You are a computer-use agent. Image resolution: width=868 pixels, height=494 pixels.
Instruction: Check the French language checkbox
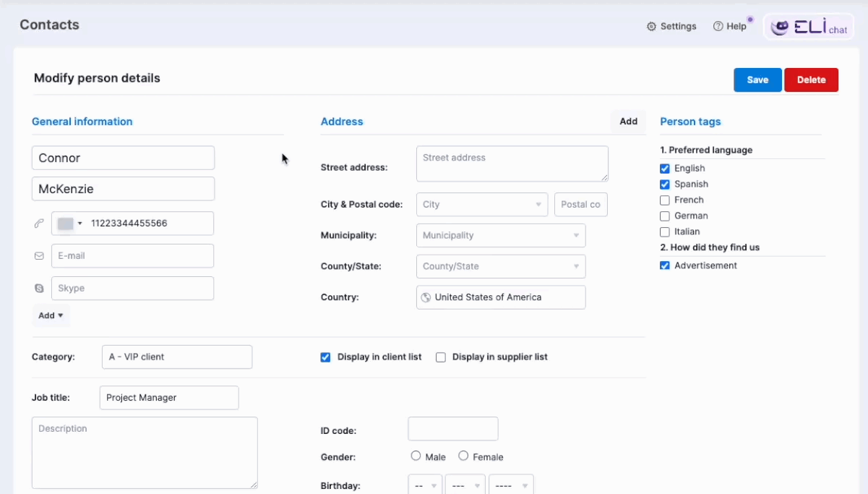[x=665, y=200]
